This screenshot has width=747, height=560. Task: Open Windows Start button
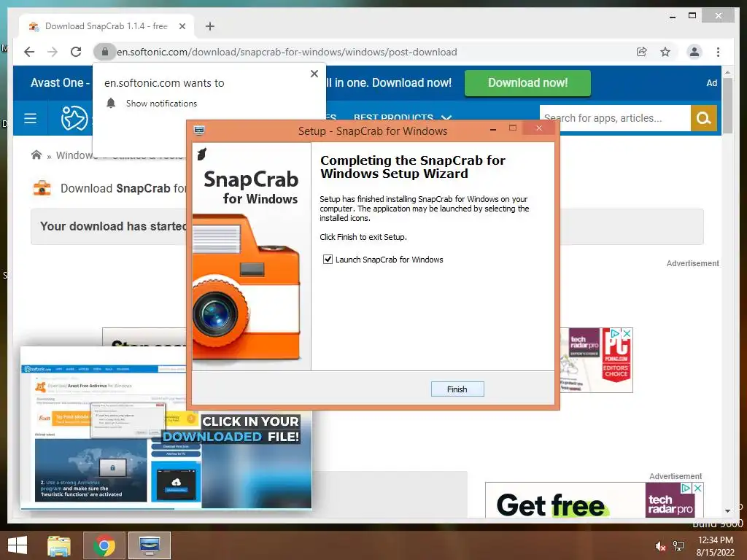click(x=18, y=545)
